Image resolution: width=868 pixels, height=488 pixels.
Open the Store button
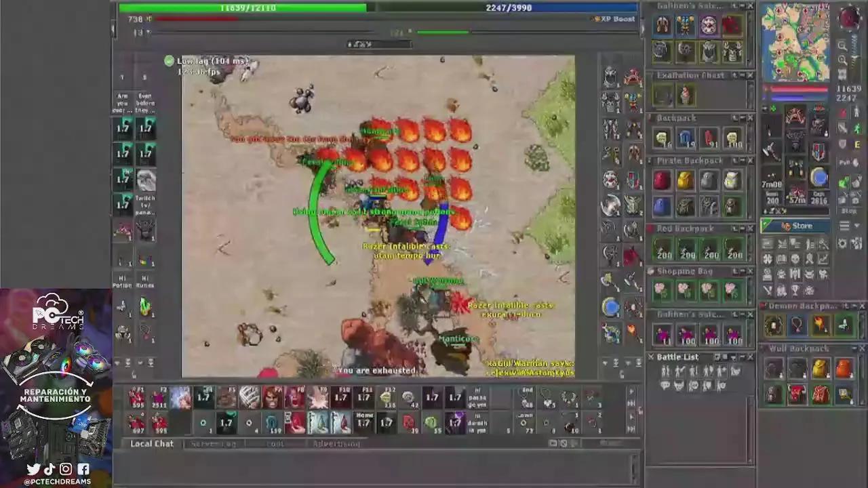click(795, 226)
